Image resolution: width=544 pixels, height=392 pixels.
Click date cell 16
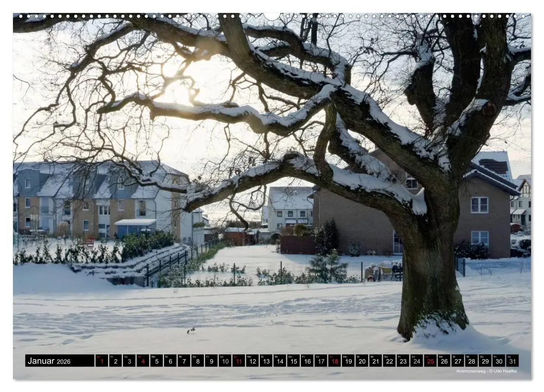click(307, 361)
